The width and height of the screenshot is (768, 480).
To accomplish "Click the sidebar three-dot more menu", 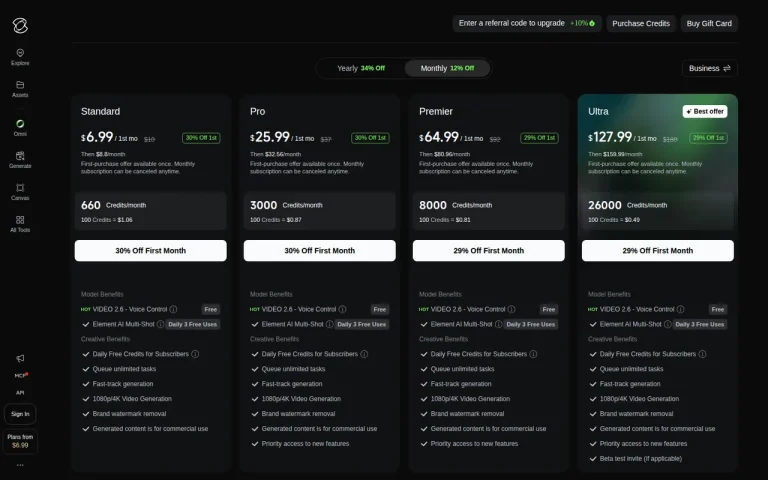I will click(x=20, y=465).
